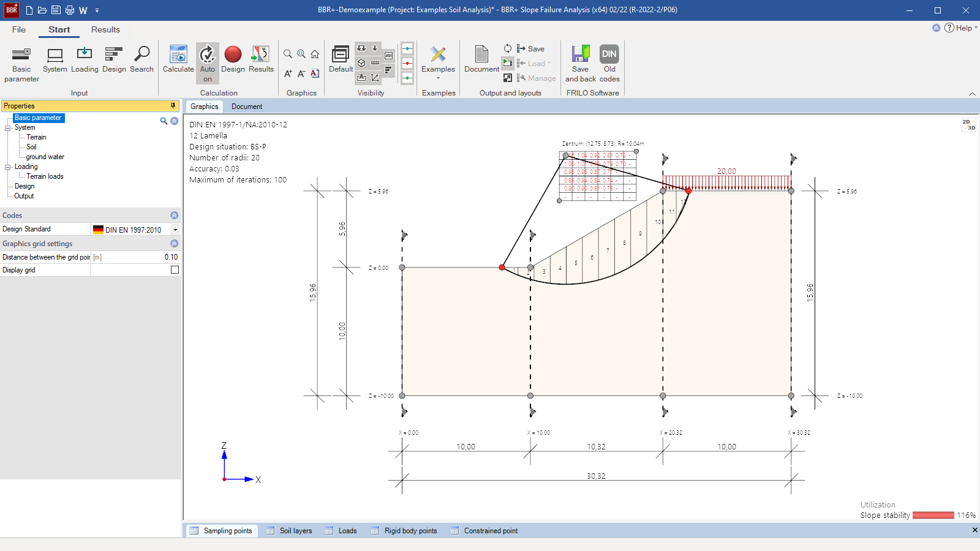Open the quick access toolbar customize arrow
The width and height of the screenshot is (980, 551).
[x=97, y=10]
